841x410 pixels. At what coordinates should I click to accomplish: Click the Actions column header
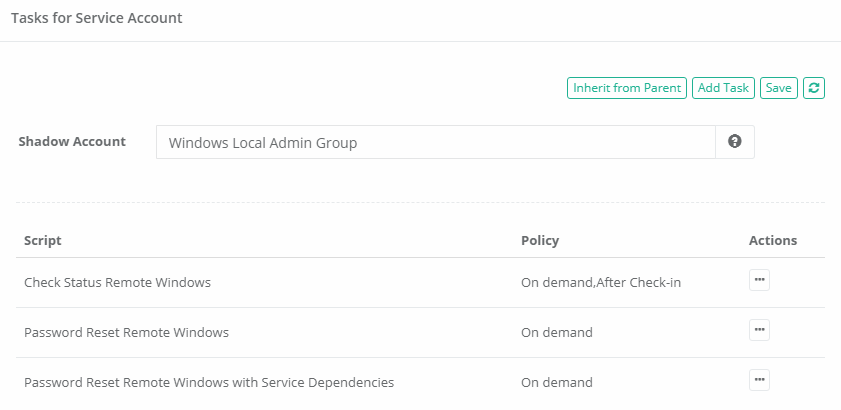click(772, 241)
